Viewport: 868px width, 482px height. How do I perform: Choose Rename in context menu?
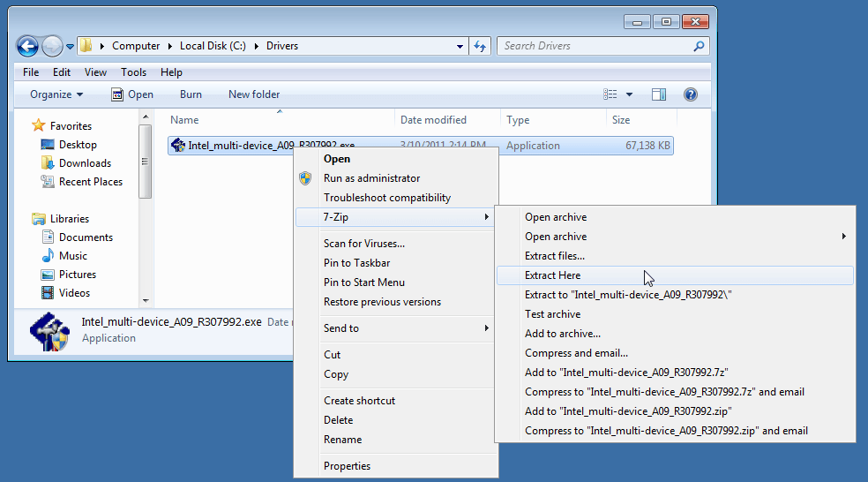click(x=396, y=440)
